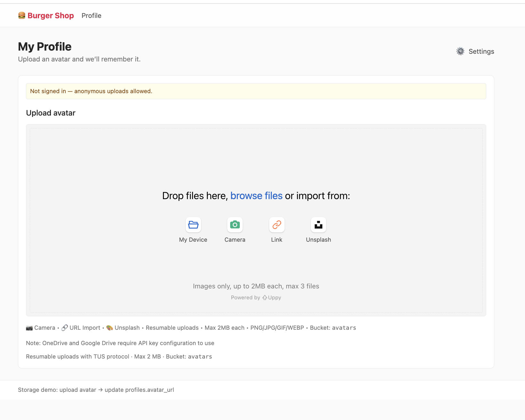Click the "Unsplash" label under its icon
The height and width of the screenshot is (420, 525).
click(x=318, y=240)
